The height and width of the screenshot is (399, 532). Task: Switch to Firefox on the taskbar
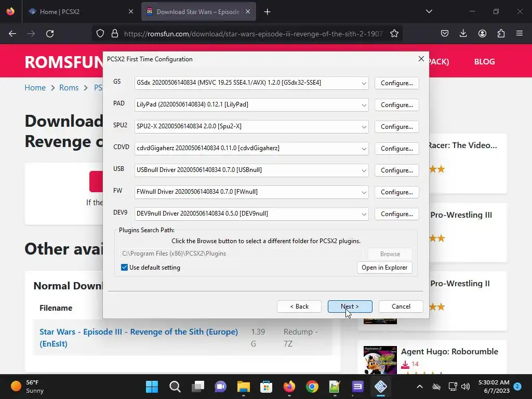point(289,387)
